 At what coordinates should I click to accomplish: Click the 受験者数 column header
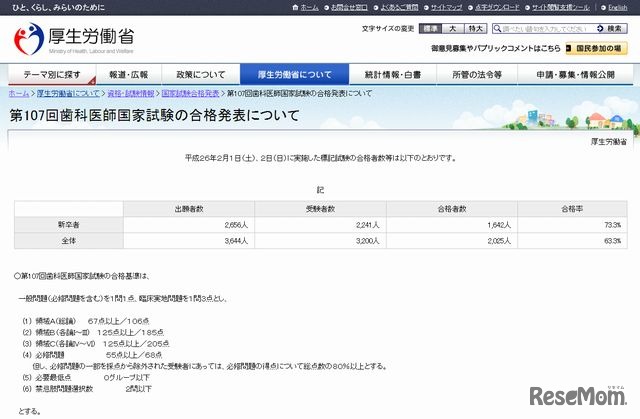coord(320,209)
